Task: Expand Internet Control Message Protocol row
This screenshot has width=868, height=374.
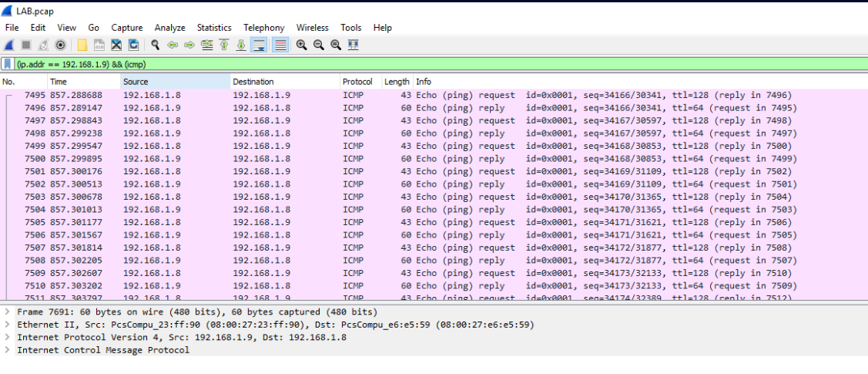Action: (7, 350)
